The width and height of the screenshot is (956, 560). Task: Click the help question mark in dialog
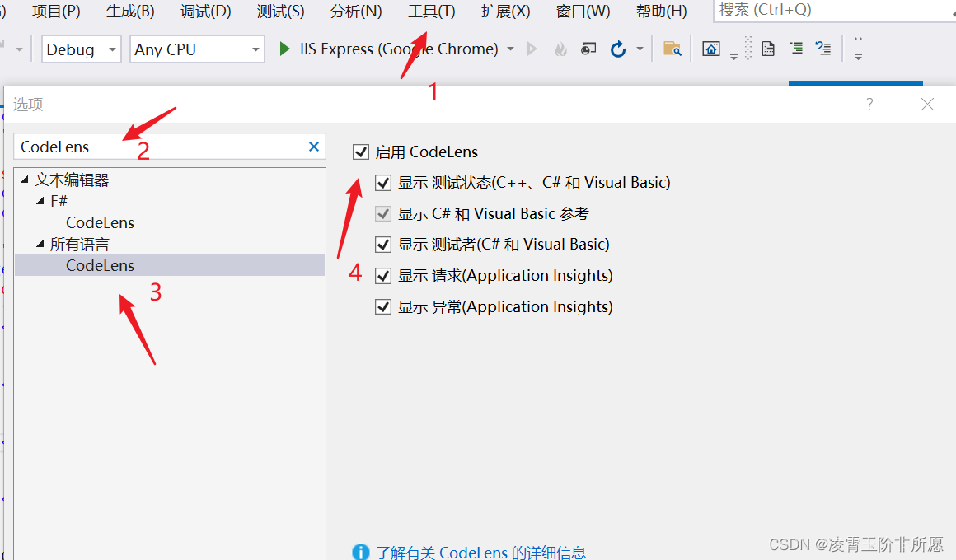point(868,105)
